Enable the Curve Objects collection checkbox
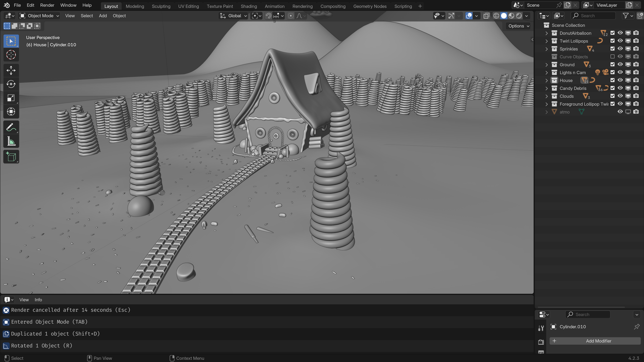This screenshot has width=644, height=362. click(612, 57)
